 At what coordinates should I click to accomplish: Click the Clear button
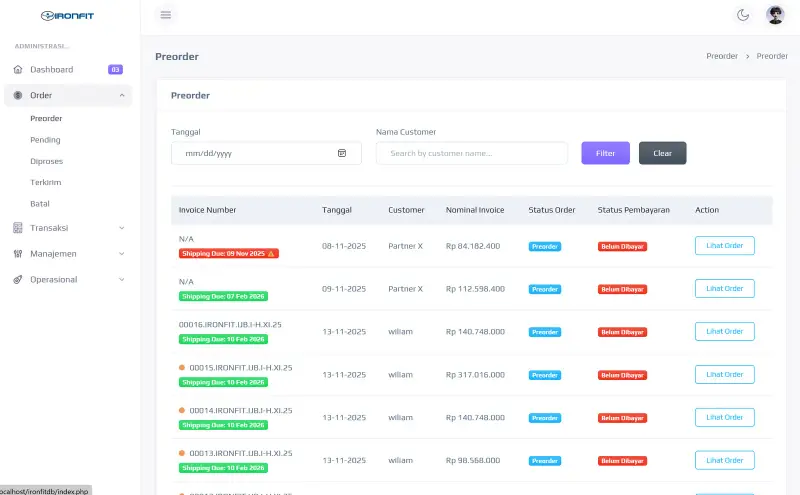[x=662, y=153]
